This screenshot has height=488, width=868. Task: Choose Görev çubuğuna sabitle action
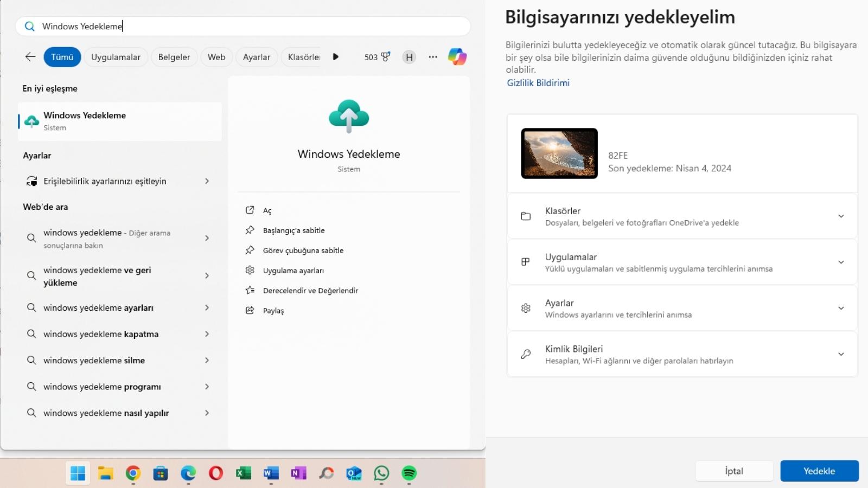[303, 251]
